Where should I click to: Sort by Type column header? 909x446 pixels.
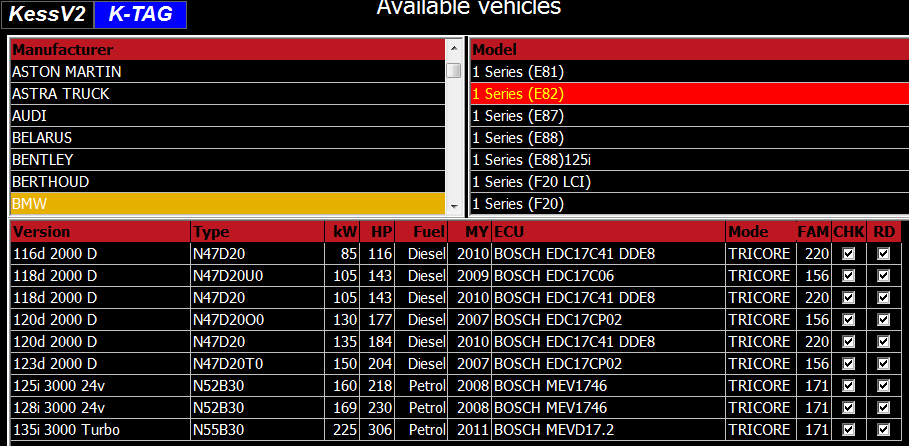tap(257, 232)
